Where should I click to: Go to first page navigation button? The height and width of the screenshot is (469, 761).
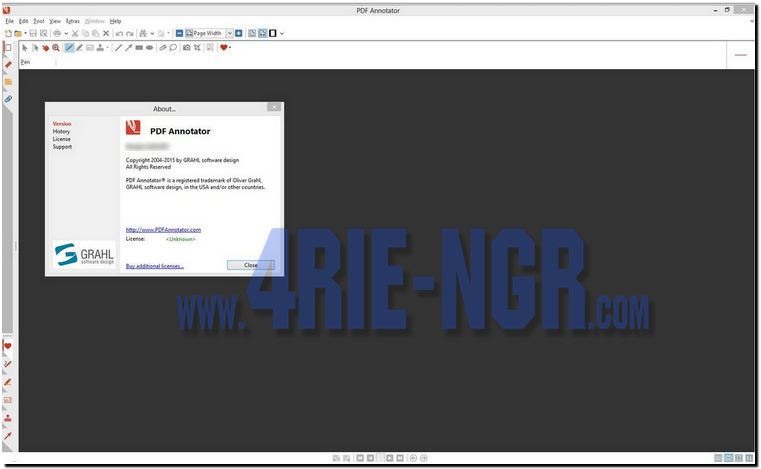point(360,458)
